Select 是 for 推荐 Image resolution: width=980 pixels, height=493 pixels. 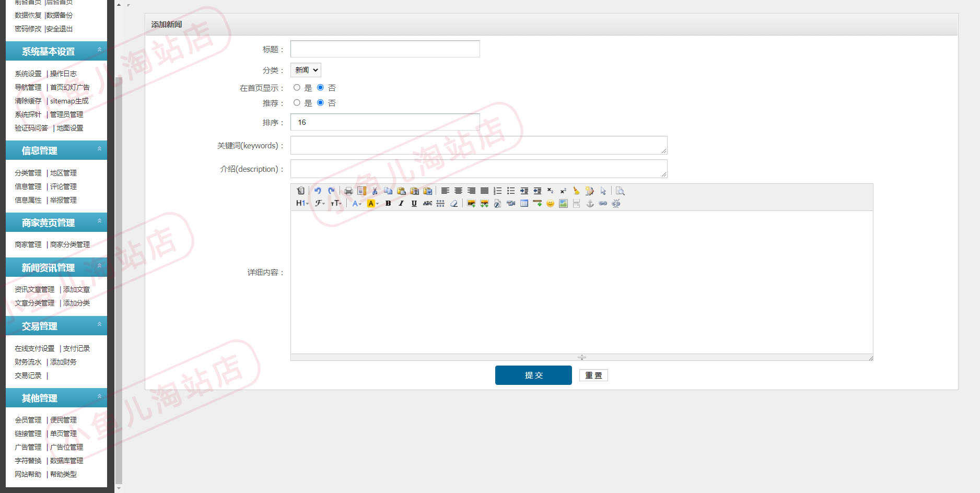coord(297,103)
